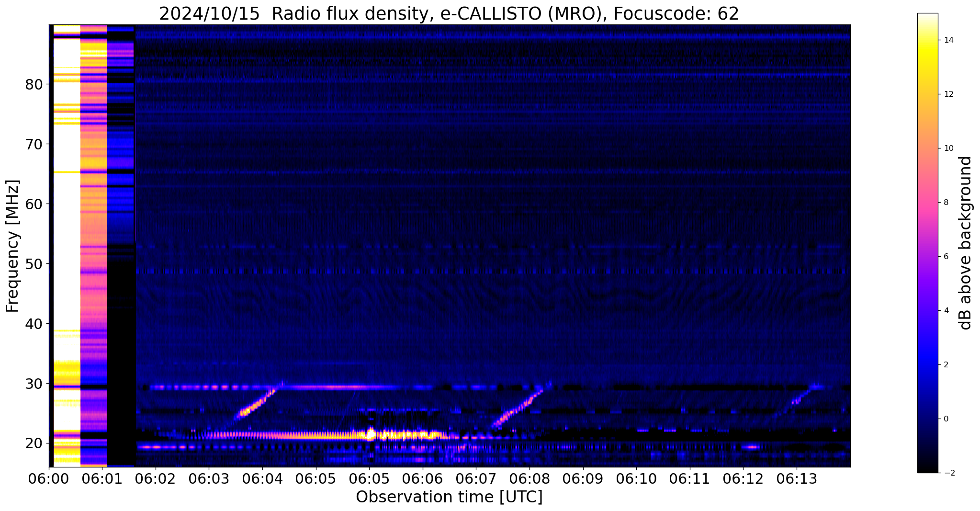980x511 pixels.
Task: Click the plot title mentioning e-CALLISTO (MRO)
Action: click(x=449, y=14)
